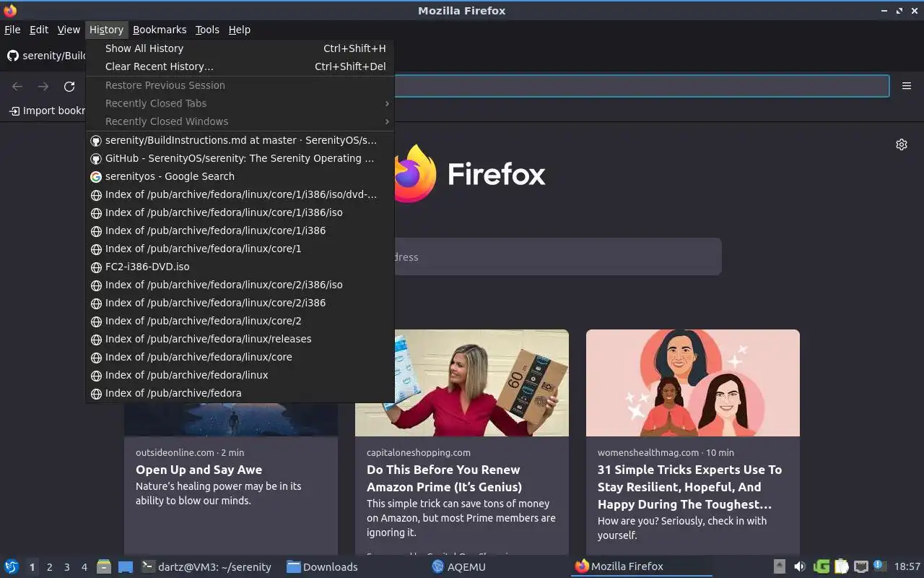Open Index of core/2/i386/iso history entry
Image resolution: width=924 pixels, height=578 pixels.
(x=240, y=285)
